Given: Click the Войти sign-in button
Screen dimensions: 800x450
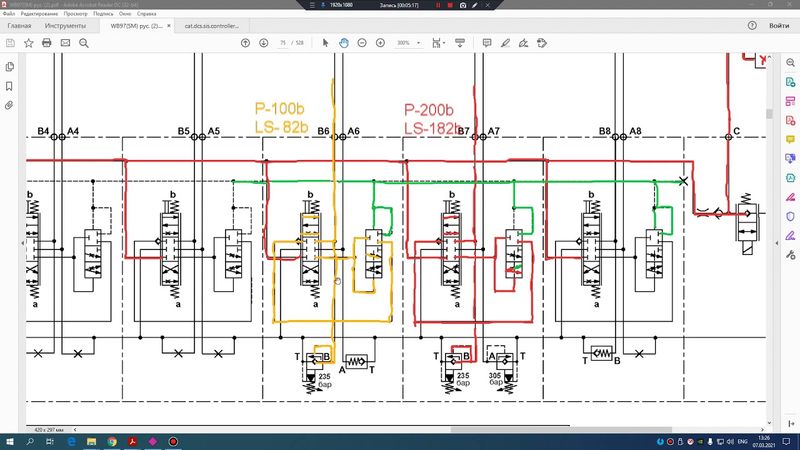Looking at the screenshot, I should pos(778,26).
